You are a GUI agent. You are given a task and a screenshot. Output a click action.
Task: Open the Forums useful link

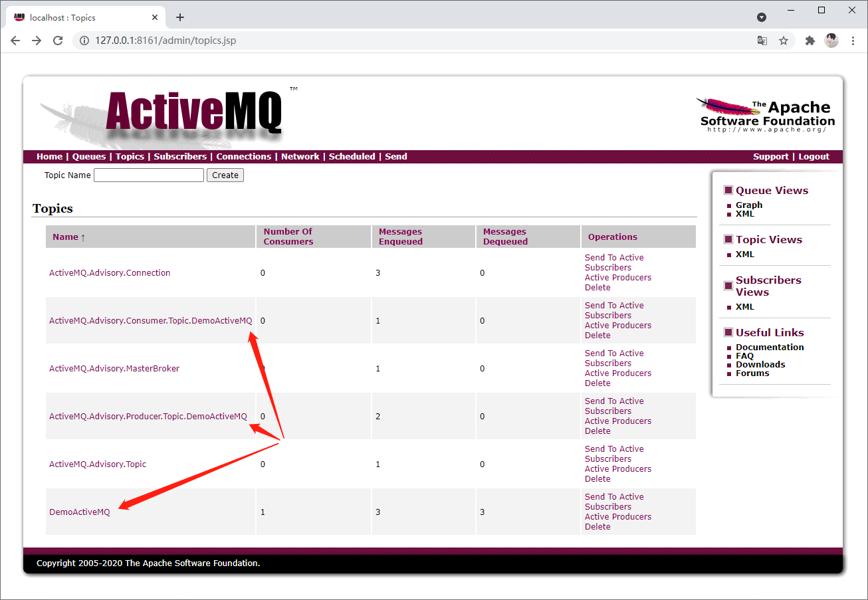coord(752,373)
